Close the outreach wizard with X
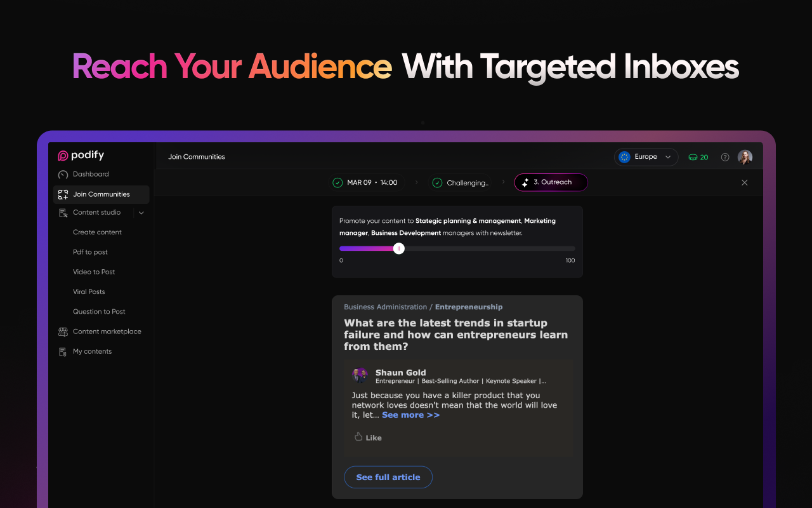Screen dimensions: 812x508 745,182
